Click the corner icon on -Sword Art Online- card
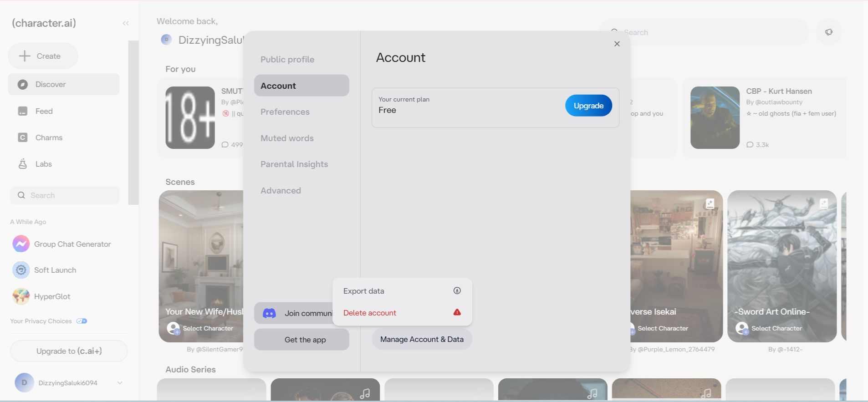This screenshot has height=402, width=868. coord(823,204)
